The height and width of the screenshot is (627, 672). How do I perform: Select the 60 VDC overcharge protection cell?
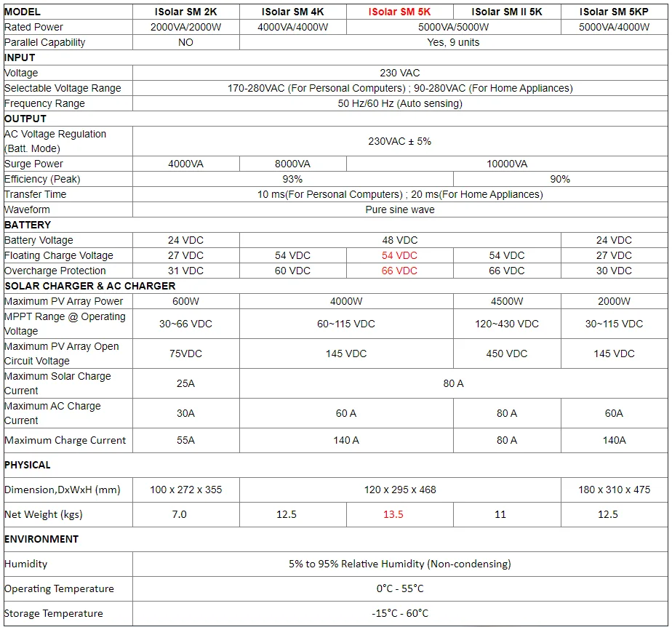click(x=292, y=271)
